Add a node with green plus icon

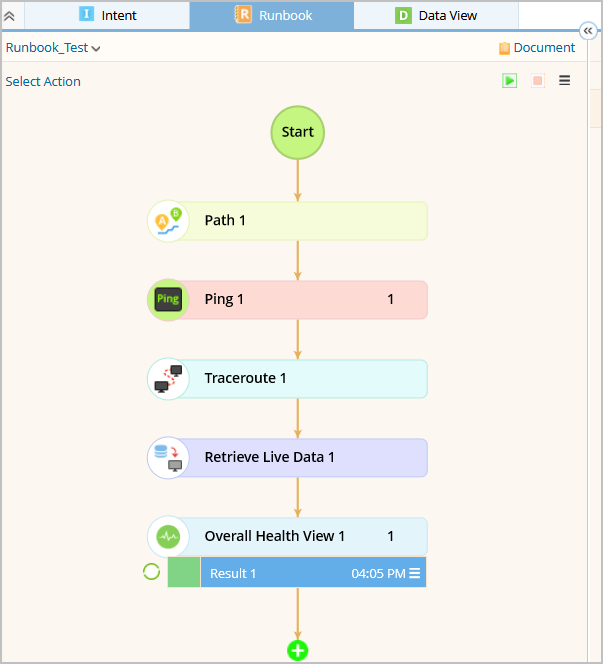(298, 650)
